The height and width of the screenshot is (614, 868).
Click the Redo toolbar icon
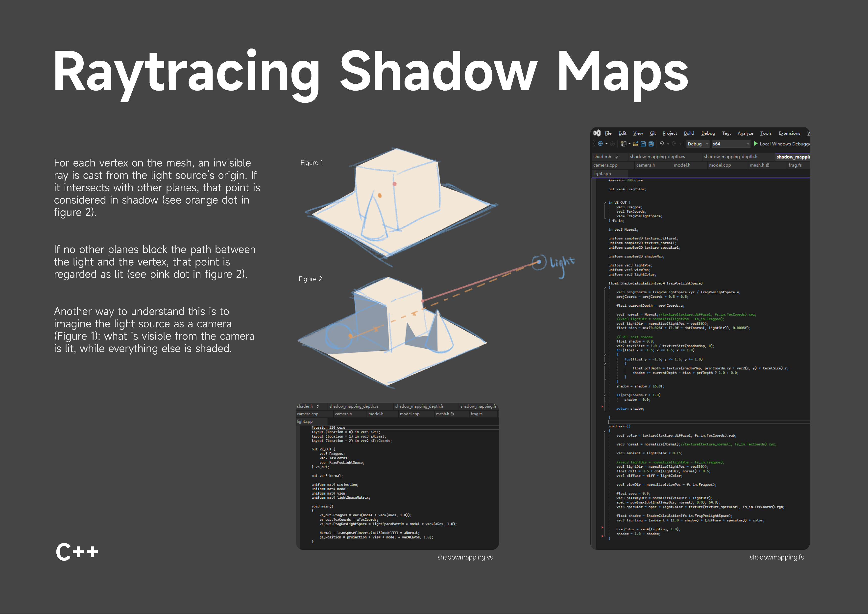point(674,144)
